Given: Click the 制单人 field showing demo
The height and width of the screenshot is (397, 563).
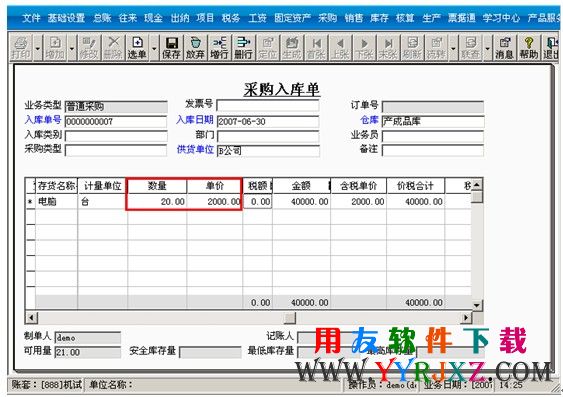Looking at the screenshot, I should pos(88,338).
